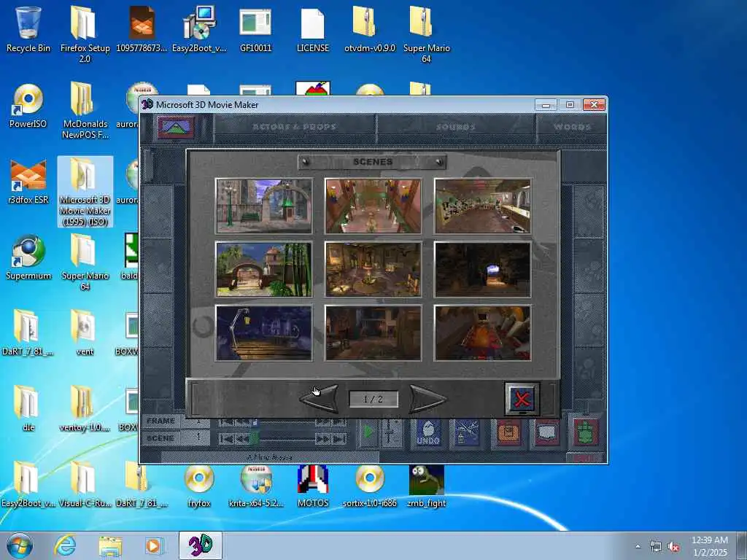The width and height of the screenshot is (747, 560).
Task: Open the Scenes tool tab icon
Action: [x=176, y=127]
